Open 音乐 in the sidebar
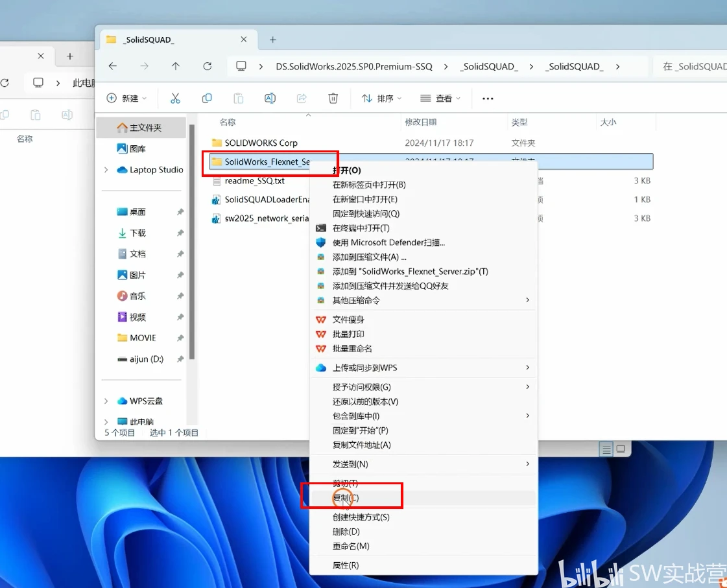Screen dimensions: 727x588 (141, 296)
